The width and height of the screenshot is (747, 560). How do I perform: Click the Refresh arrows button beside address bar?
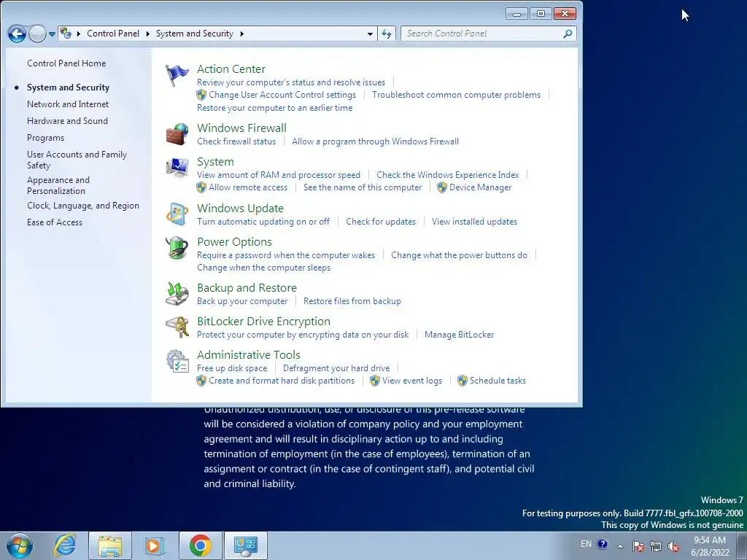(387, 34)
